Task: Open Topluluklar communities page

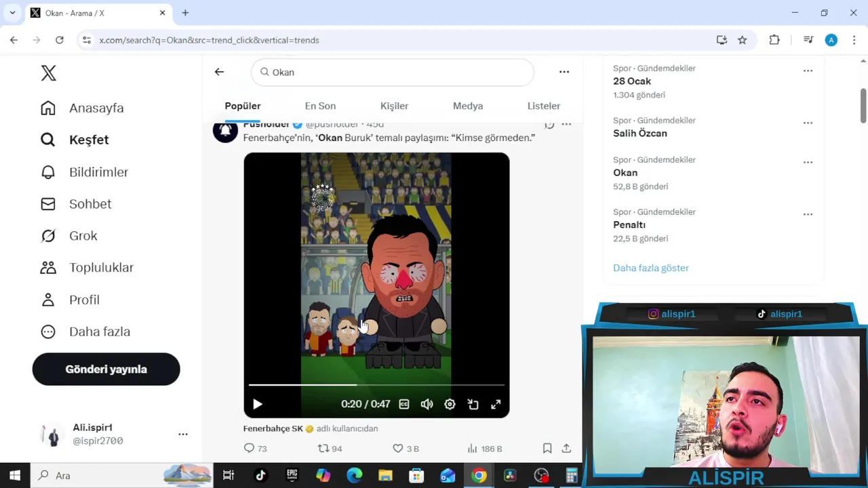Action: (x=87, y=268)
